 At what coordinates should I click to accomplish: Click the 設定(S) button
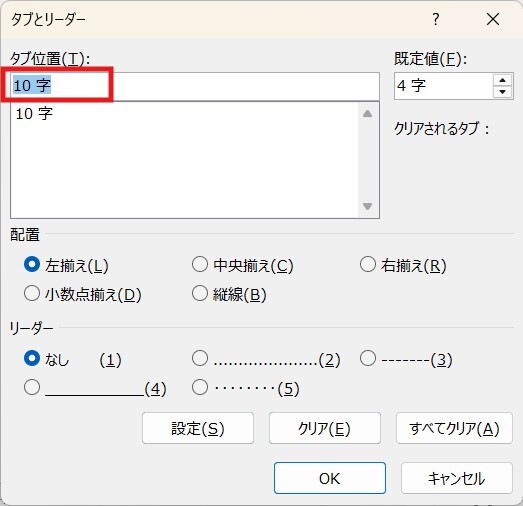pos(198,428)
